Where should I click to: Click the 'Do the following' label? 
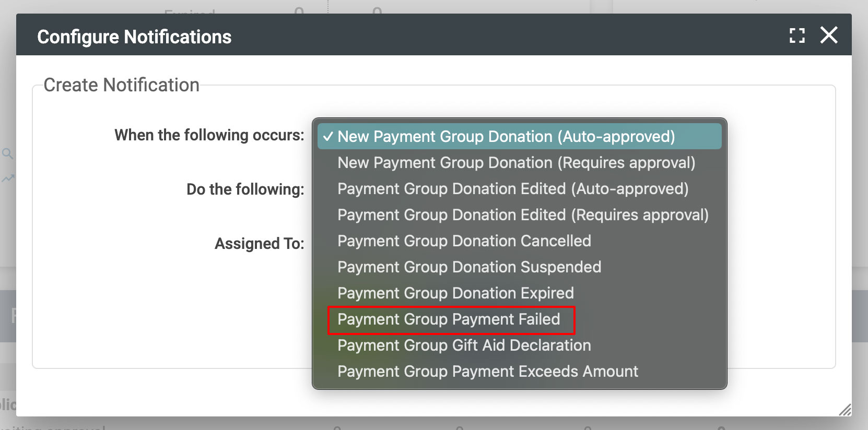pos(245,189)
